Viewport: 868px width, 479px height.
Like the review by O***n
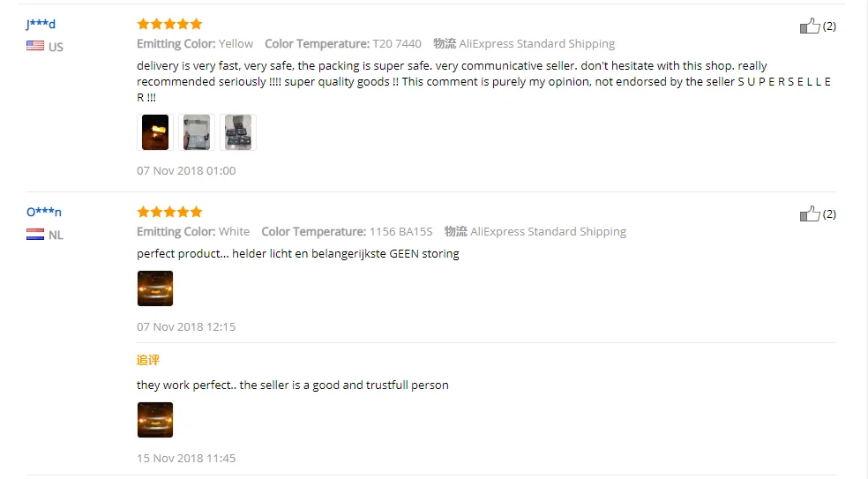click(x=809, y=213)
